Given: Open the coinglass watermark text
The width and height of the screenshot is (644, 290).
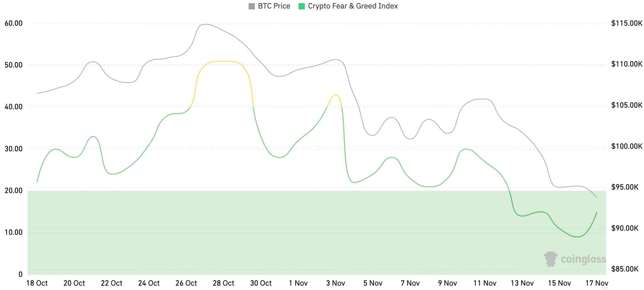Looking at the screenshot, I should click(583, 259).
